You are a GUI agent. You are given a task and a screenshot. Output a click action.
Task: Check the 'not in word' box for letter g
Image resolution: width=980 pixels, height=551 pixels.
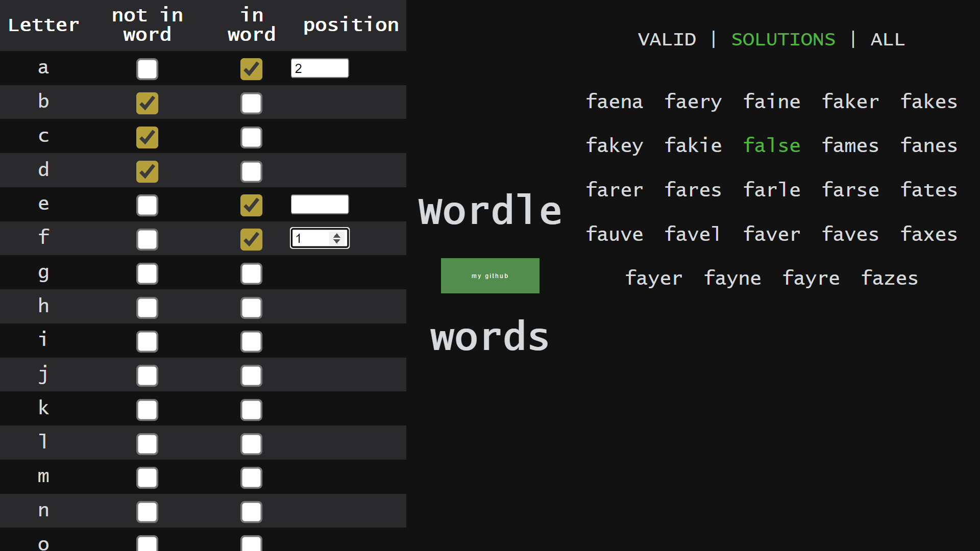(x=147, y=273)
